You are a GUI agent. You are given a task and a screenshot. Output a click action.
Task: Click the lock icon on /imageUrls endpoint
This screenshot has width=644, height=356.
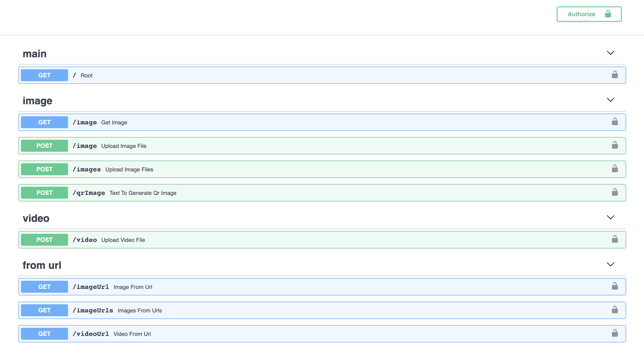tap(614, 310)
